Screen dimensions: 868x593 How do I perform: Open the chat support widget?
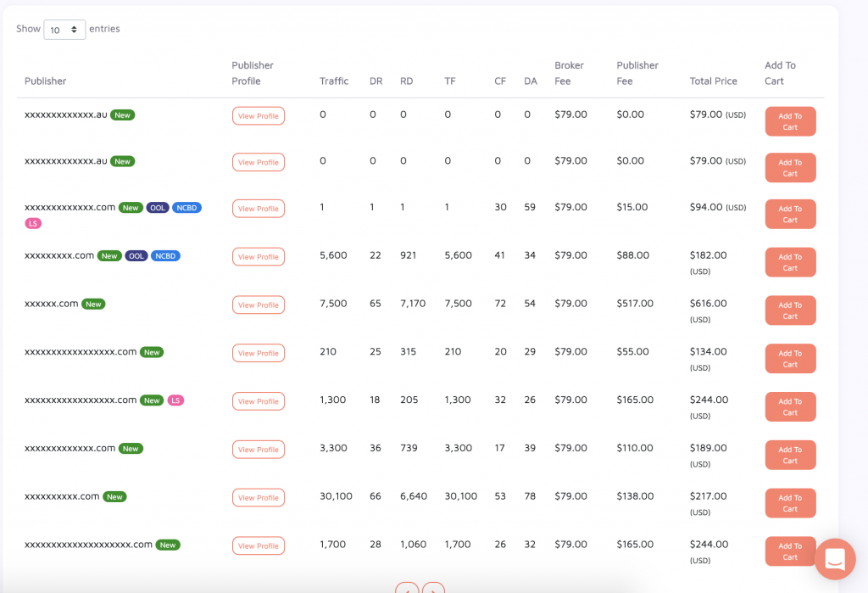coord(835,559)
